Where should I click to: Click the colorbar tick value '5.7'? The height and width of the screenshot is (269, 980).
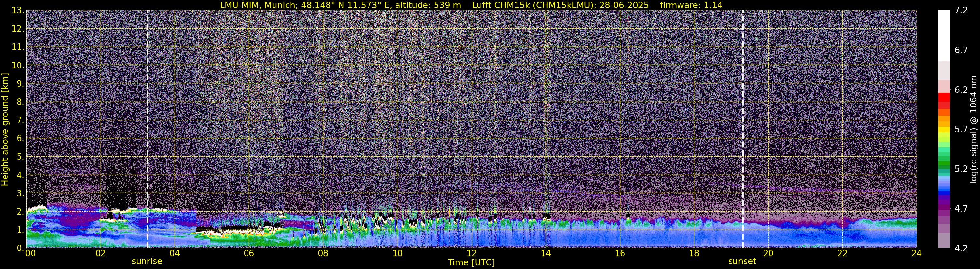[x=961, y=130]
